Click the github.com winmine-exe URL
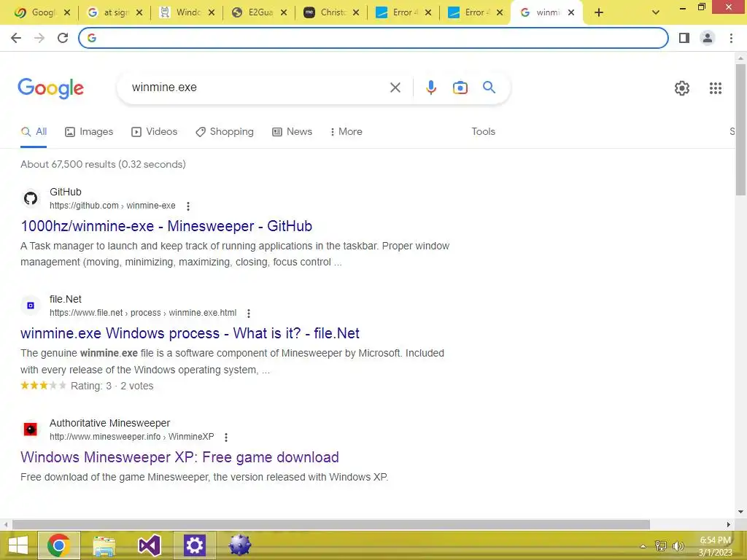Viewport: 747px width, 560px height. tap(112, 206)
